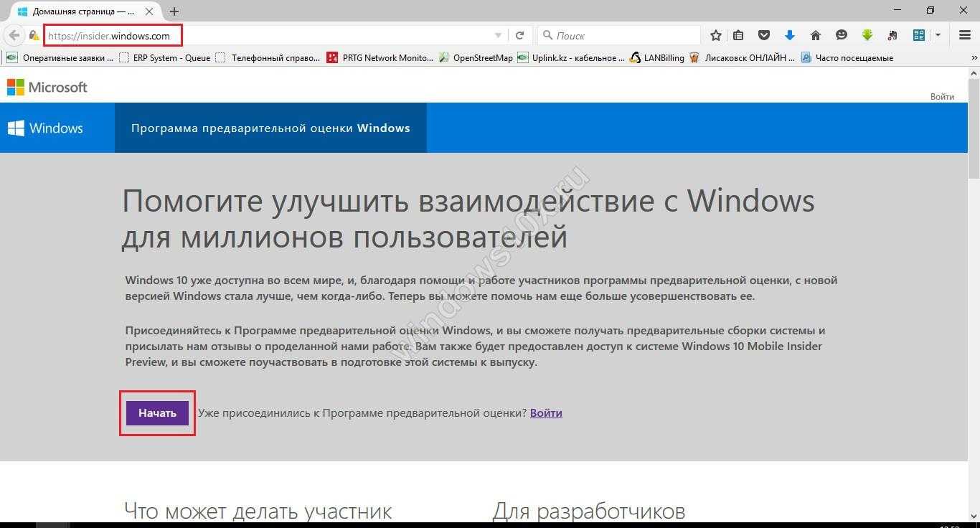The image size is (980, 528).
Task: Bookmark this page with the star icon
Action: tap(715, 35)
